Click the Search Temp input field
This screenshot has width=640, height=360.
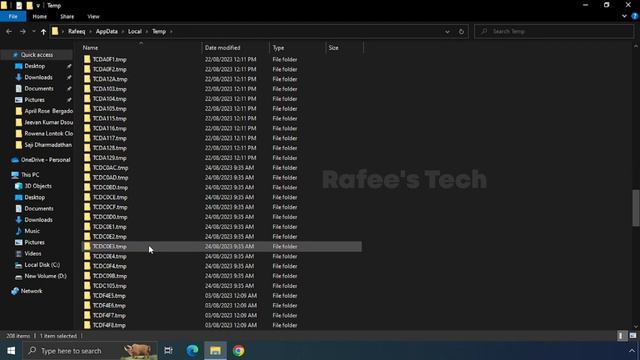554,31
